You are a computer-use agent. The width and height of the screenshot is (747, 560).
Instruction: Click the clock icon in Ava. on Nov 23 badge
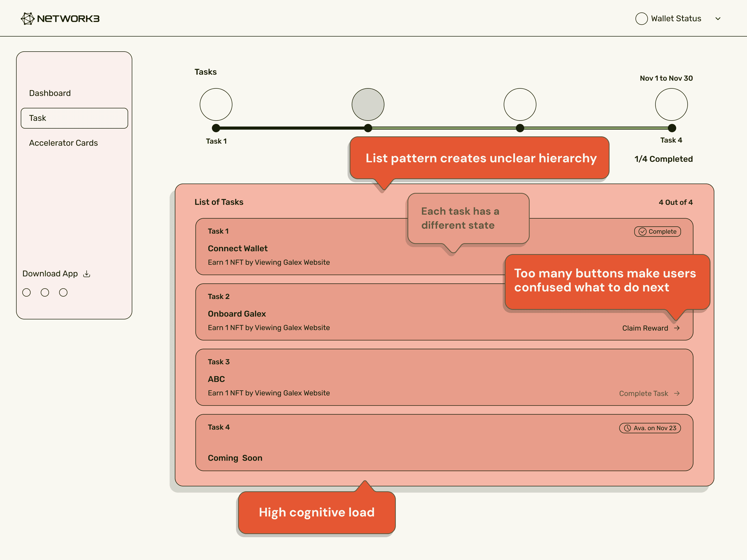(x=627, y=428)
